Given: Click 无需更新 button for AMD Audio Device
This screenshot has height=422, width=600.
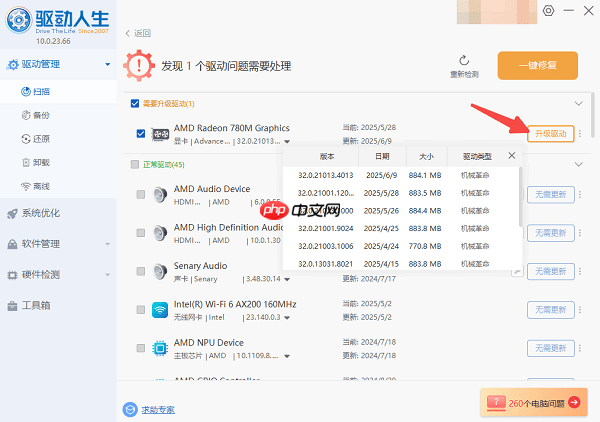Looking at the screenshot, I should 551,195.
